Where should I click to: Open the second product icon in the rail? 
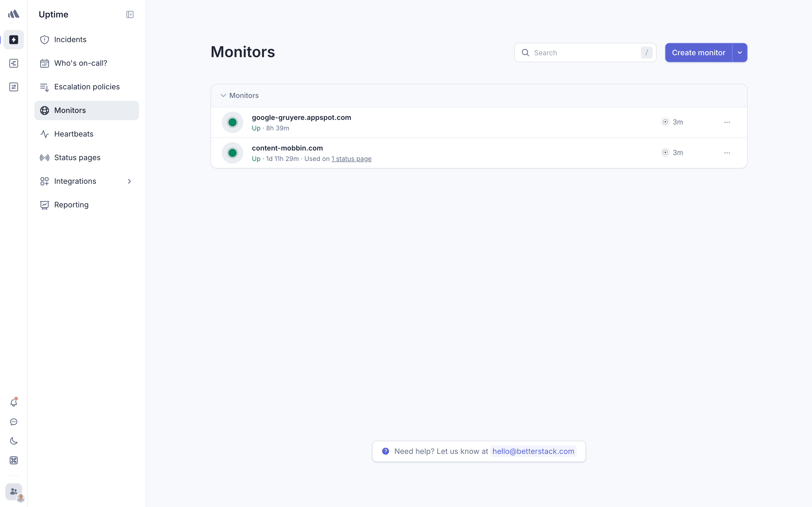click(x=14, y=63)
